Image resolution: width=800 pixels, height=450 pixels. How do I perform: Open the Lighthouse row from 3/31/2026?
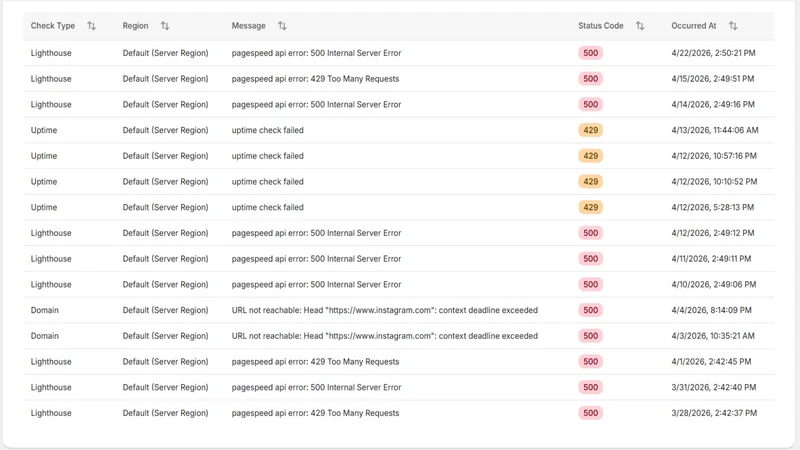(398, 387)
